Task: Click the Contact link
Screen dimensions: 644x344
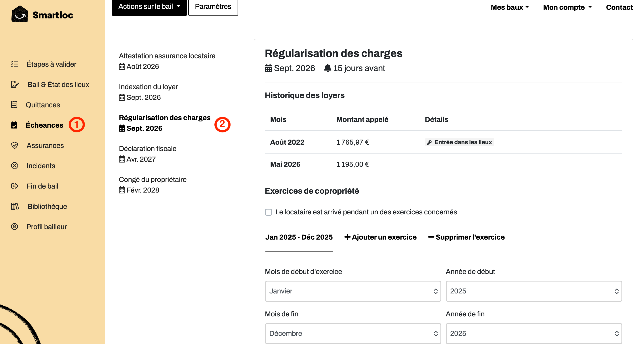Action: click(619, 7)
